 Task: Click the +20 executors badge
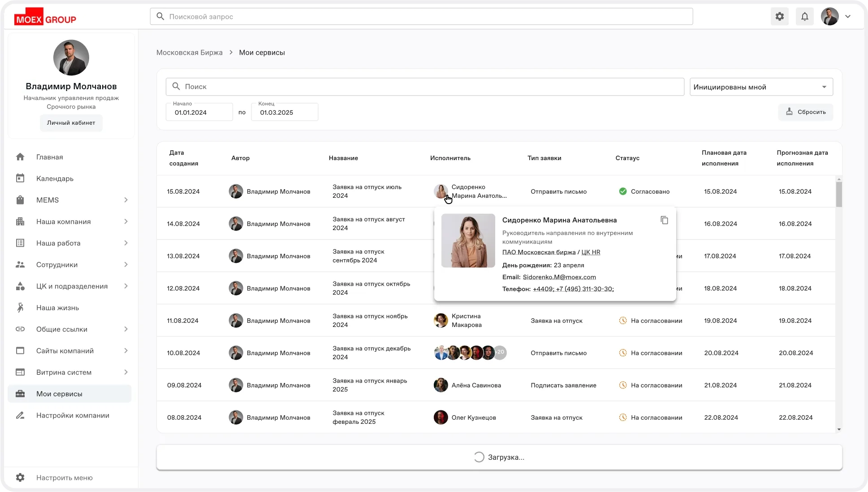coord(501,353)
